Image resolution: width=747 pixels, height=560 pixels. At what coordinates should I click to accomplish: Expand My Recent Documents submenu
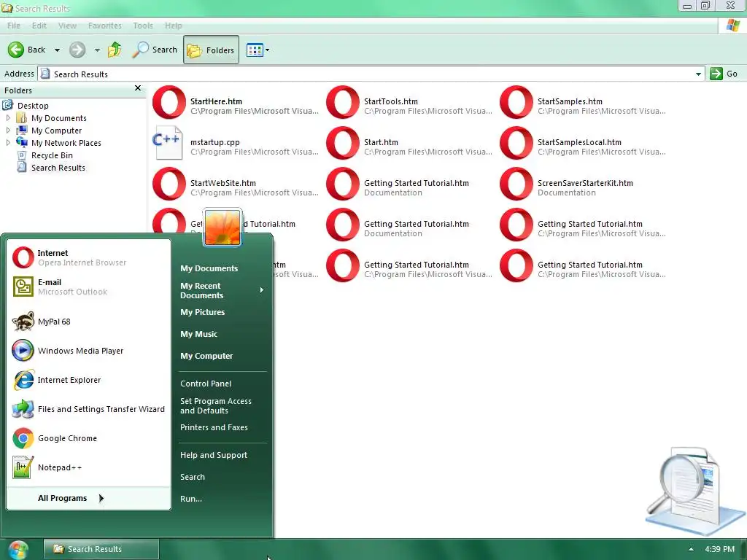(222, 290)
